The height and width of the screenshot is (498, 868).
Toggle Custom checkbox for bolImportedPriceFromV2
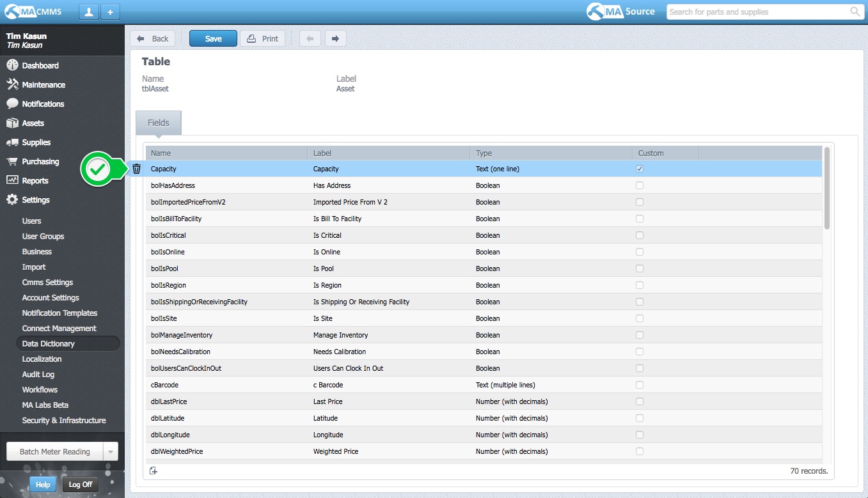click(x=640, y=202)
